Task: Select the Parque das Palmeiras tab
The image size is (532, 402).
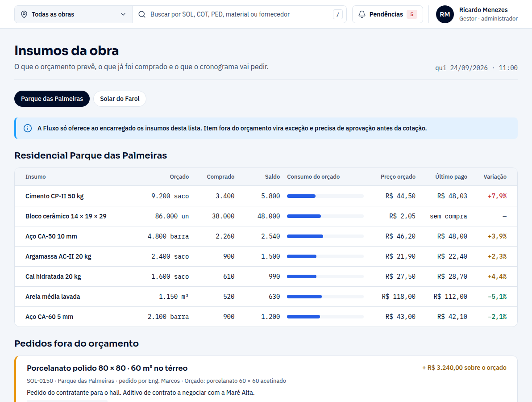Action: pyautogui.click(x=52, y=99)
